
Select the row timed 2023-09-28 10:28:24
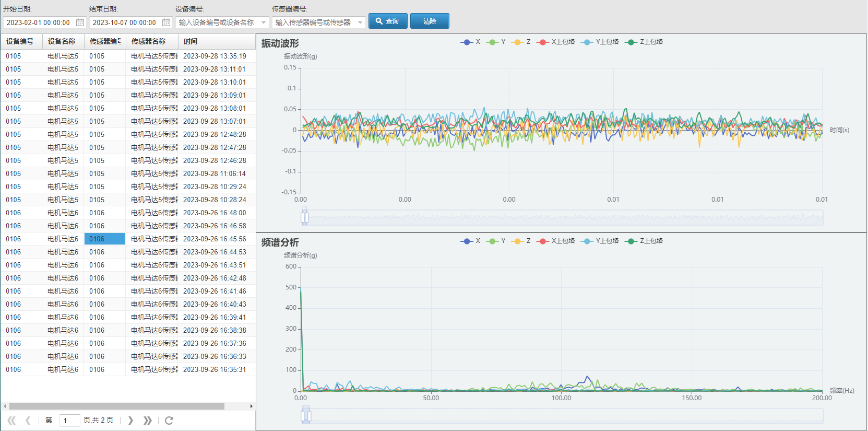pos(128,200)
